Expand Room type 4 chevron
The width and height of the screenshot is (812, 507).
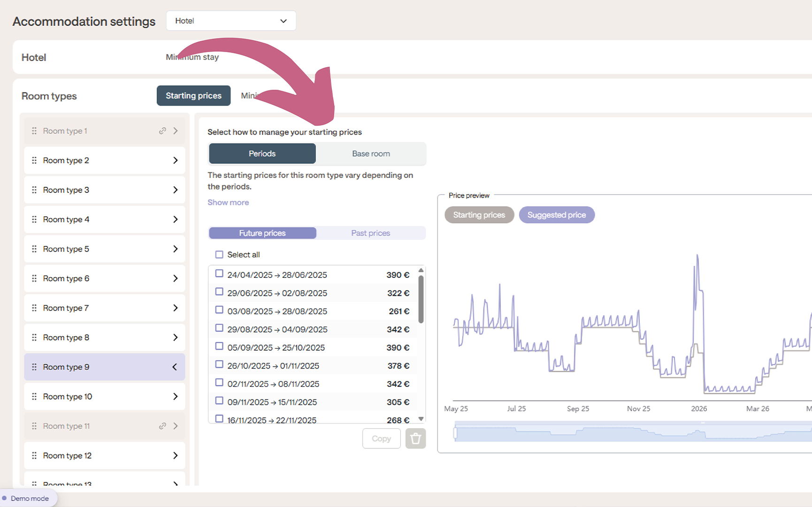coord(175,220)
